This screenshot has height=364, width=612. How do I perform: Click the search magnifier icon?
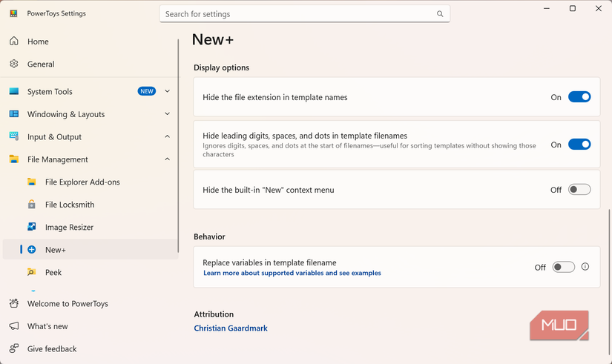(440, 14)
